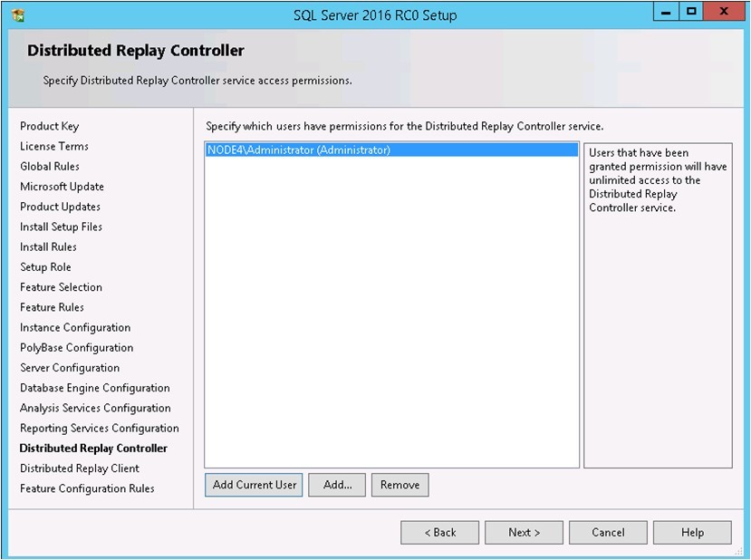Open Help for this setup page
The height and width of the screenshot is (560, 751).
[692, 532]
